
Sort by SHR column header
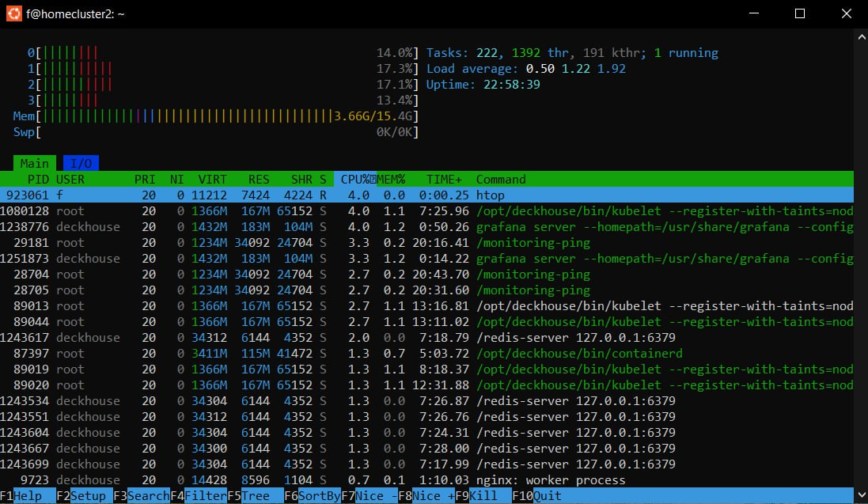coord(301,180)
